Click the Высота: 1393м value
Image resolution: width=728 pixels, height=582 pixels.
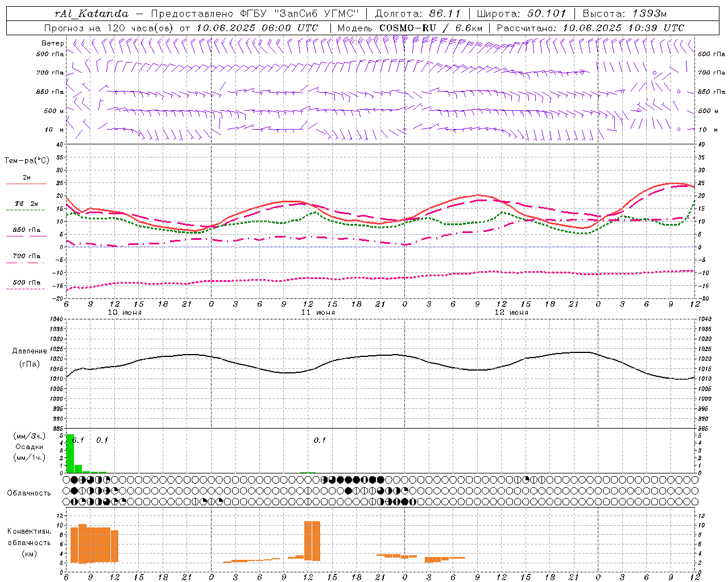pos(624,14)
